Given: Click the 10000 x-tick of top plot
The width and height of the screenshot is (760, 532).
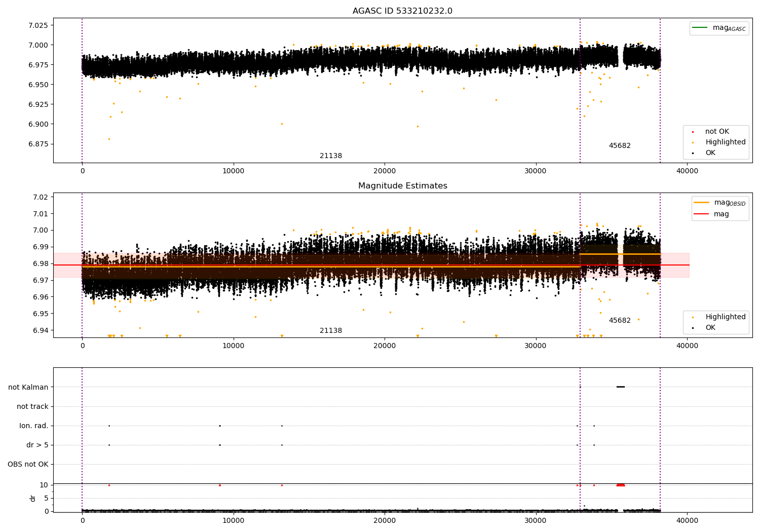Looking at the screenshot, I should [x=233, y=171].
